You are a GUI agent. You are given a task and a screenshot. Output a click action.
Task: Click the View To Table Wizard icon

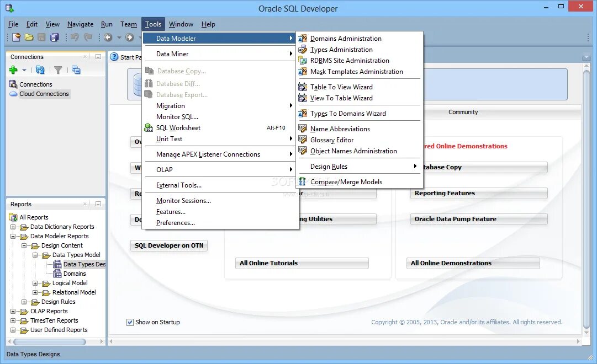click(303, 98)
